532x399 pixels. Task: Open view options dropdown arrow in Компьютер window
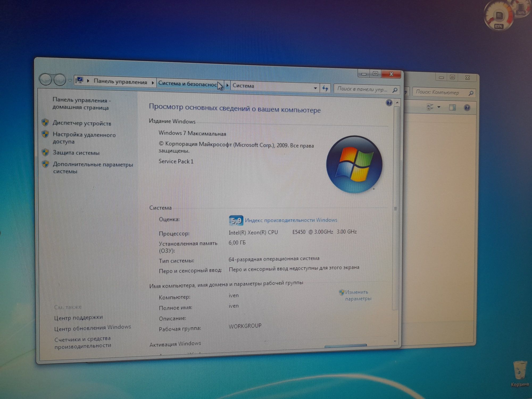click(439, 107)
